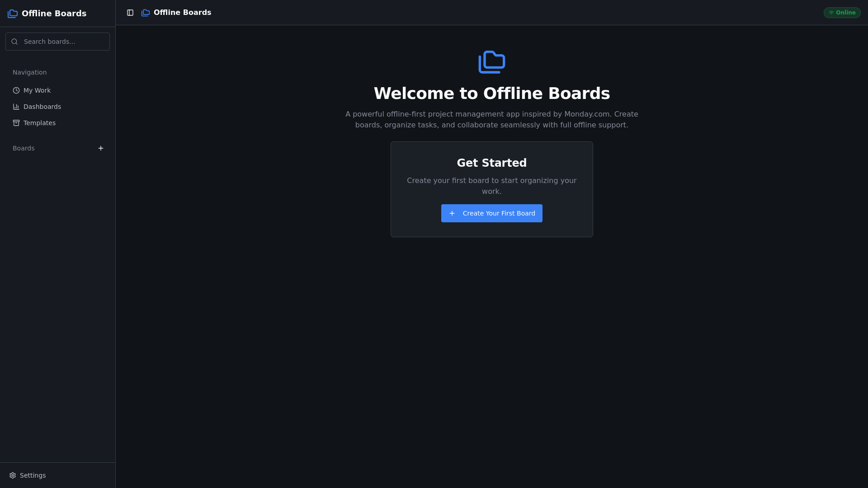Click the header Offline Boards folder icon
Image resolution: width=868 pixels, height=488 pixels.
(146, 13)
